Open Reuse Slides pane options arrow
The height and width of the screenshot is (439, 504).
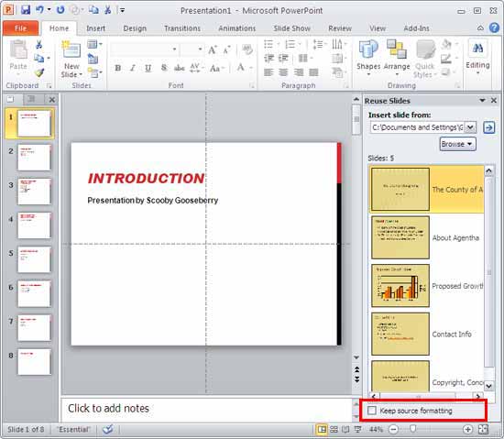point(482,101)
